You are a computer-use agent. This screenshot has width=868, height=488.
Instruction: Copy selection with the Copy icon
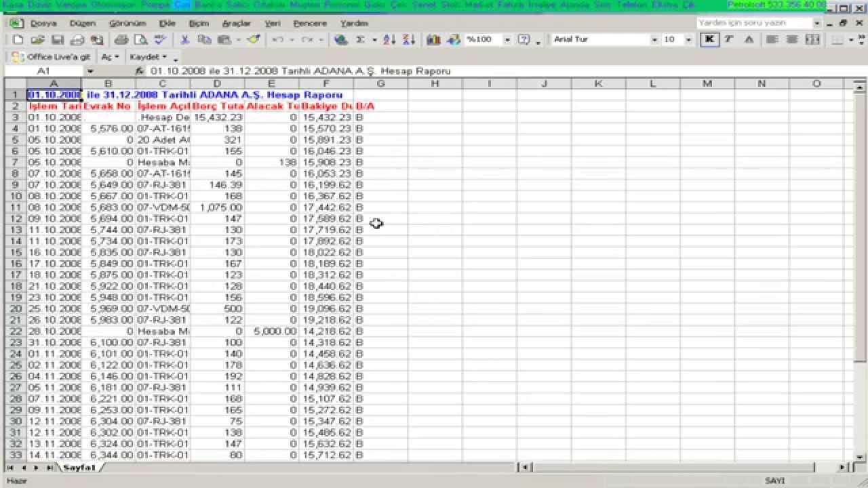pos(204,40)
